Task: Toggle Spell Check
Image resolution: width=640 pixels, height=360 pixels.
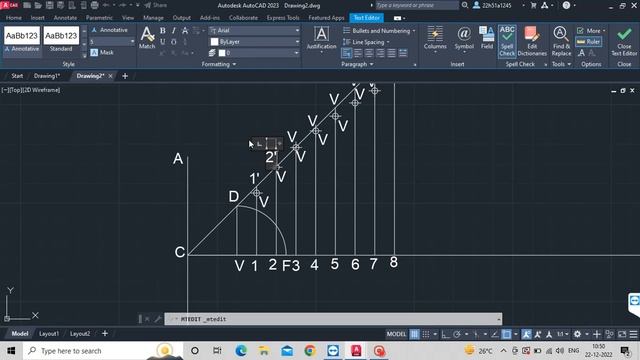Action: point(507,41)
